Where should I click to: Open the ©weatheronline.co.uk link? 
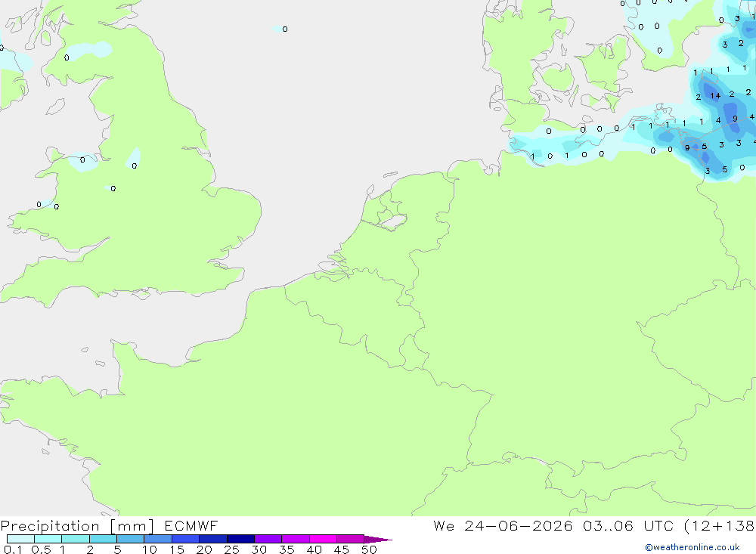click(x=692, y=547)
